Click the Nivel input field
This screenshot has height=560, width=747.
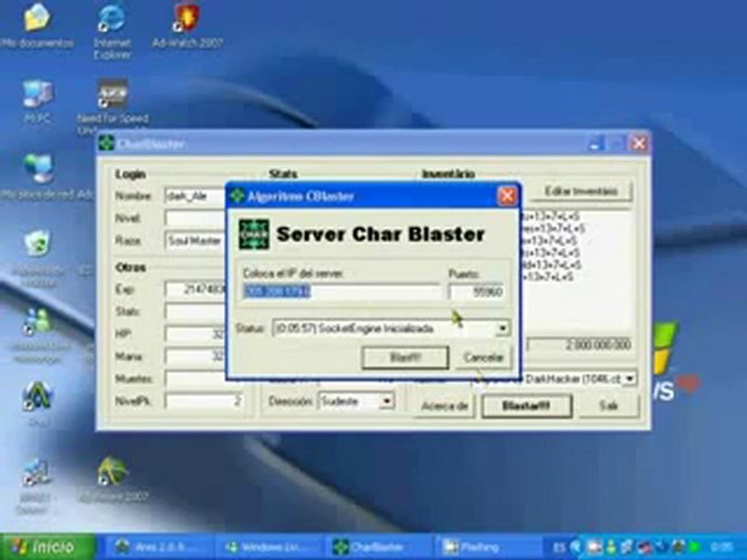click(195, 218)
